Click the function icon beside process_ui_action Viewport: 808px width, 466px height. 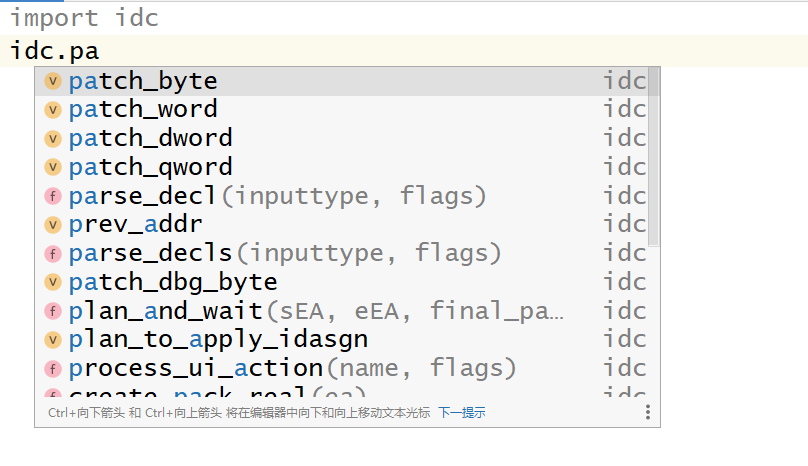pos(53,369)
